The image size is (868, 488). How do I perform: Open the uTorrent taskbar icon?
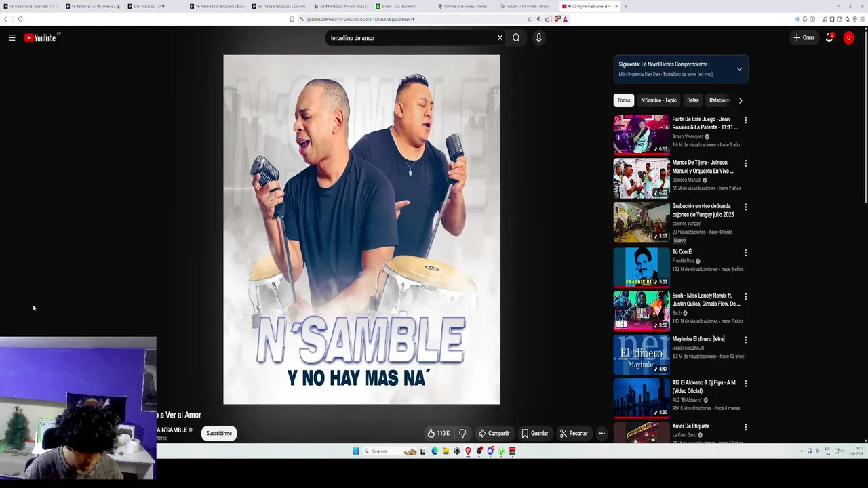point(501,451)
